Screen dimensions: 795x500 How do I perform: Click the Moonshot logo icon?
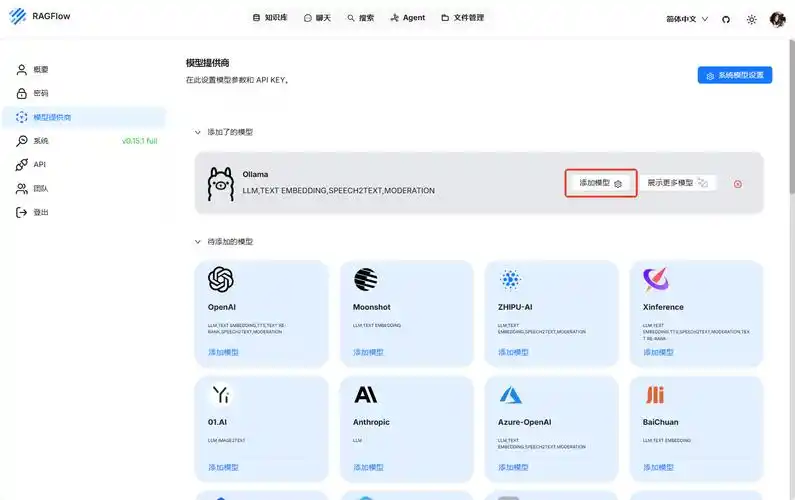366,279
